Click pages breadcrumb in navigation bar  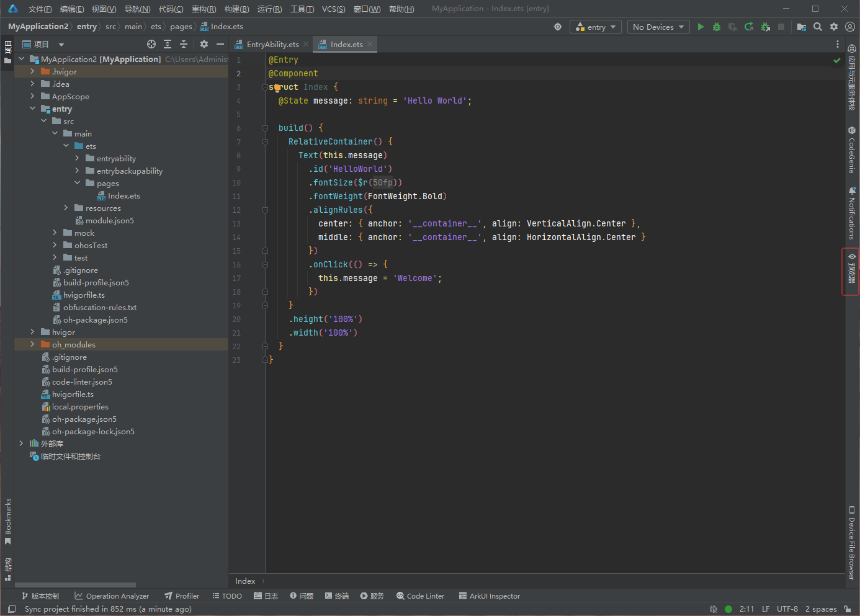tap(181, 27)
